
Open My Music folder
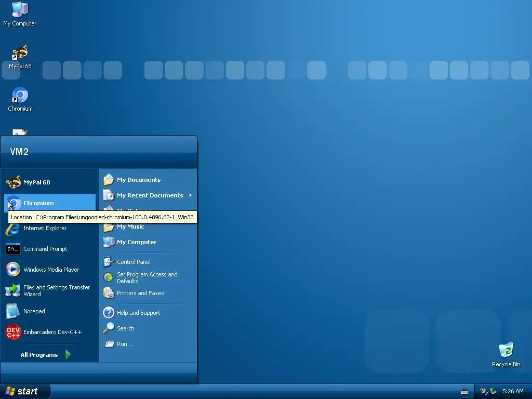click(x=148, y=227)
